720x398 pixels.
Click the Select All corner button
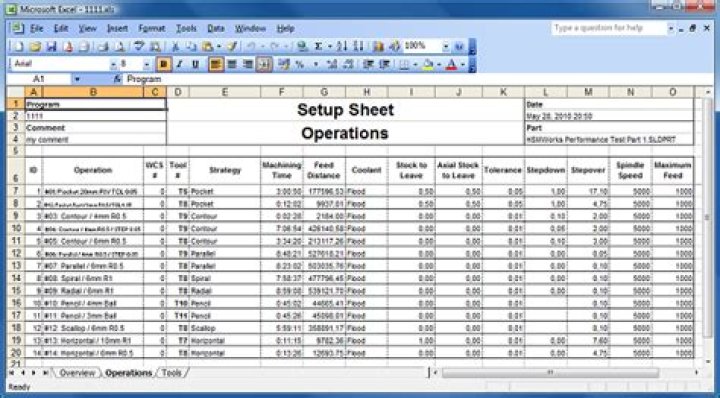[16, 92]
